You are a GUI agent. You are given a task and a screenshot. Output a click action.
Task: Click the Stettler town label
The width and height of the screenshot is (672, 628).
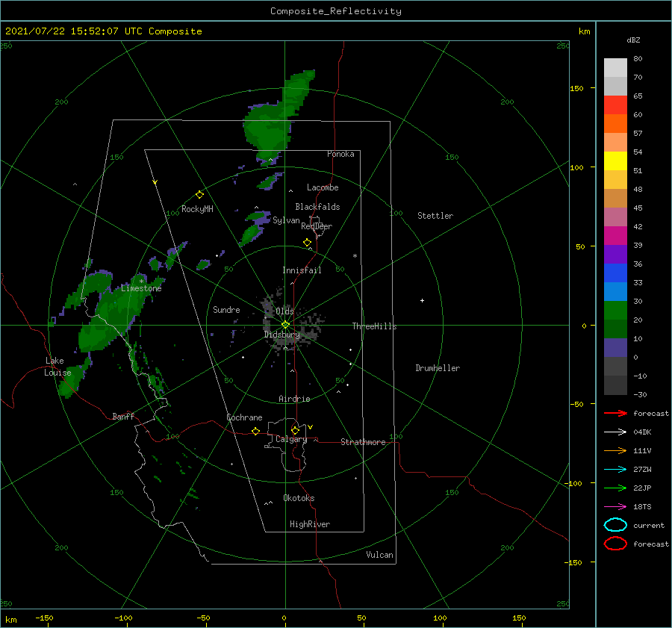[435, 216]
